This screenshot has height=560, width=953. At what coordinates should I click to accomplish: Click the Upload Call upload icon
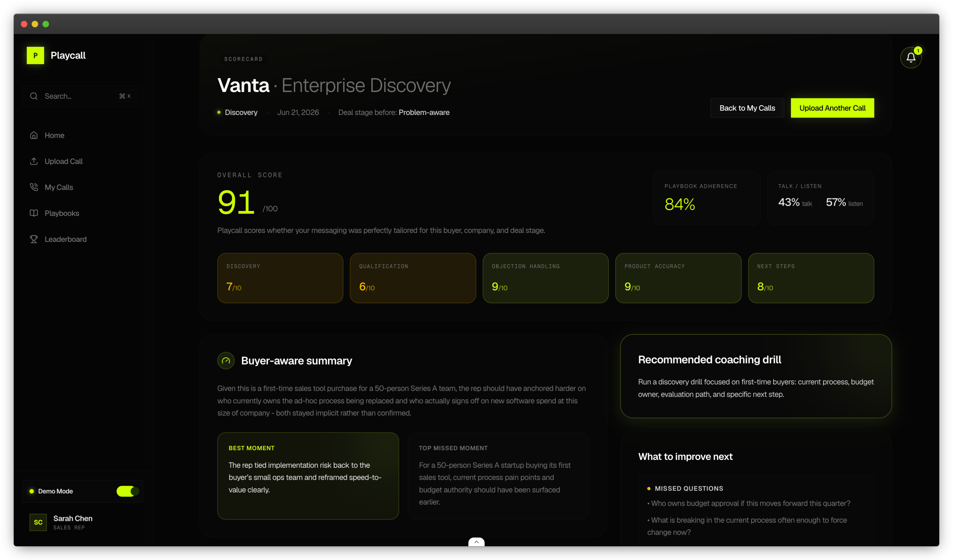pos(34,161)
